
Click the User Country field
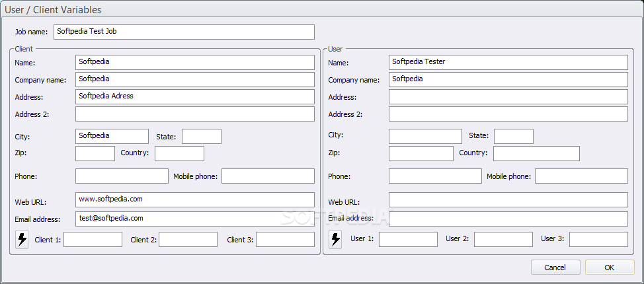coord(536,153)
